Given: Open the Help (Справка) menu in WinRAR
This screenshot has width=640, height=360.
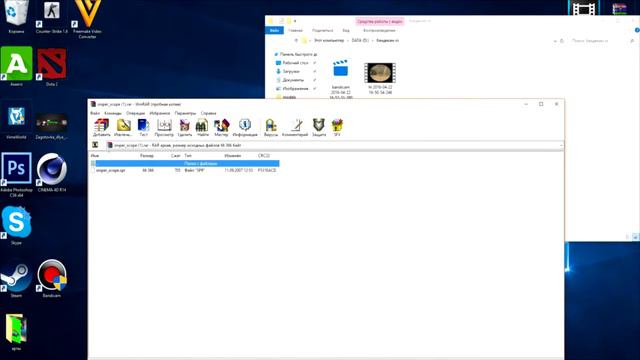Looking at the screenshot, I should [x=209, y=113].
